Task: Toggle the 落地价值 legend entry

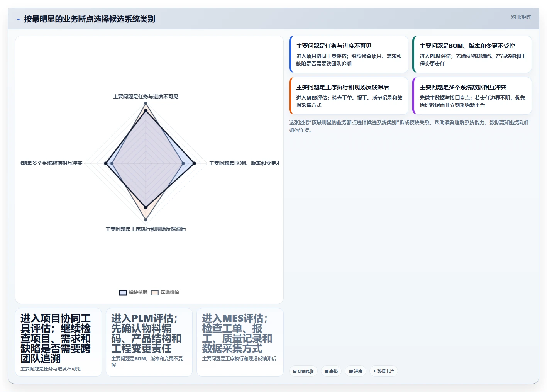Action: coord(165,292)
